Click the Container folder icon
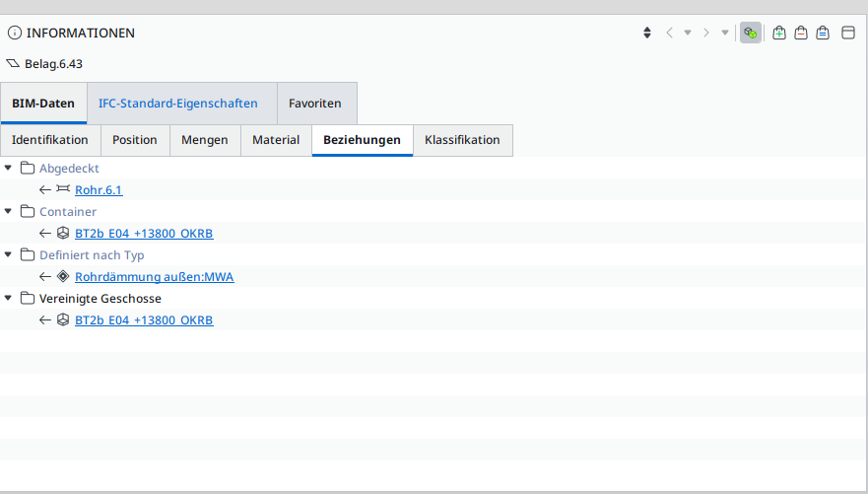This screenshot has height=494, width=868. click(28, 212)
